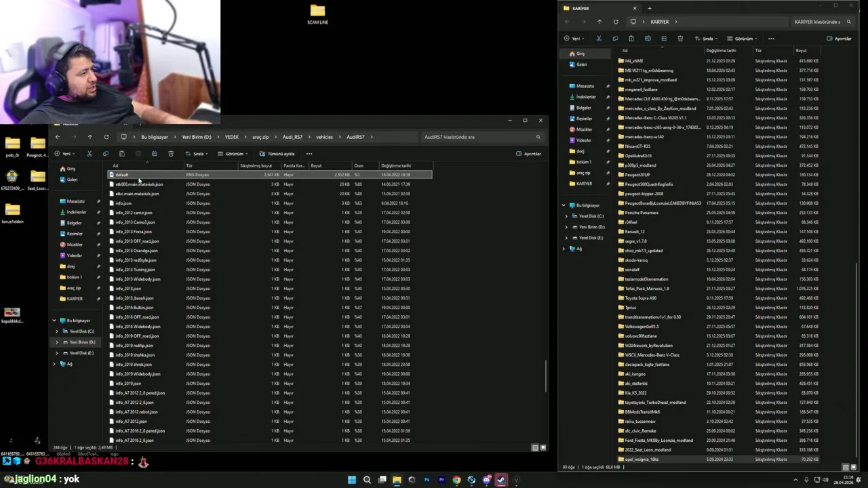Click the Share icon in AudiRS7 window toolbar
Viewport: 868px width, 488px height.
click(x=155, y=154)
